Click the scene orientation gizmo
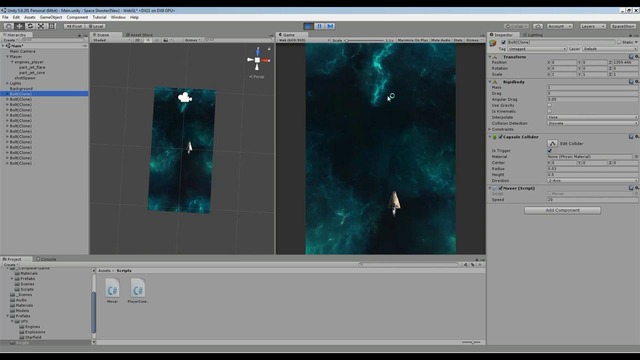Viewport: 640px width, 360px height. click(257, 60)
